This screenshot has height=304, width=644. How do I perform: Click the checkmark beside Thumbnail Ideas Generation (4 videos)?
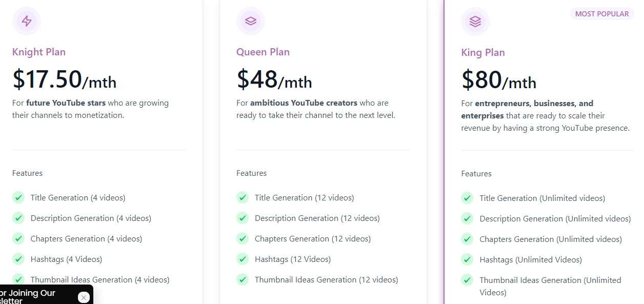point(18,279)
